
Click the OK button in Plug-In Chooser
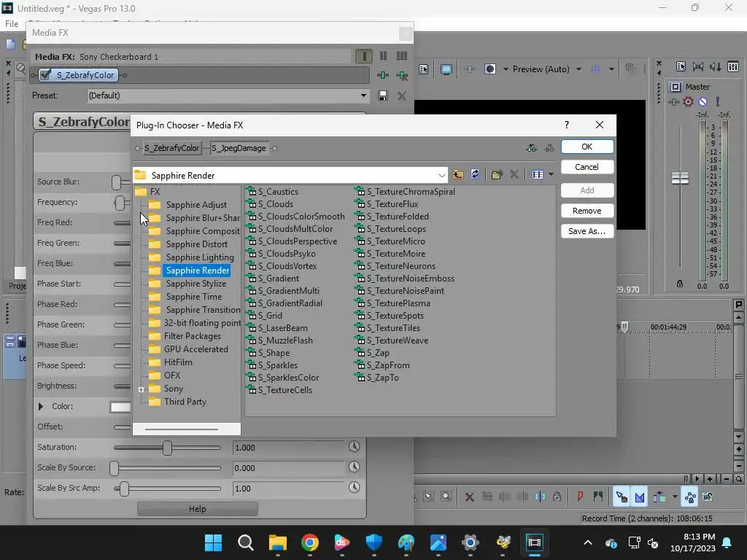coord(587,147)
